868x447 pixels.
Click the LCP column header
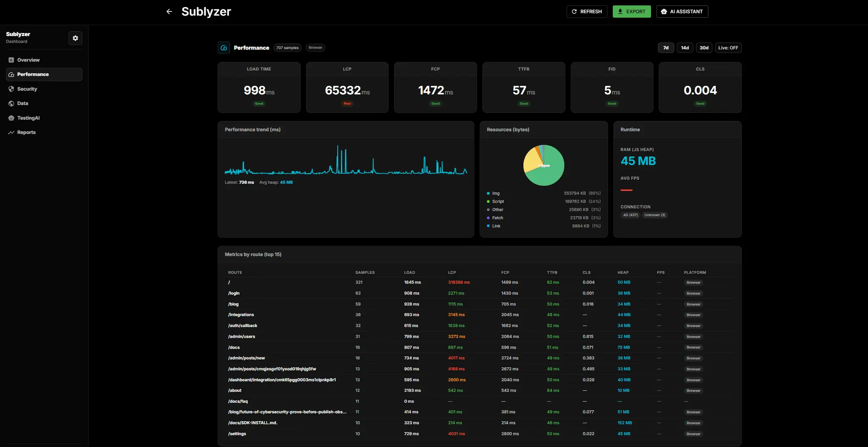pyautogui.click(x=452, y=272)
